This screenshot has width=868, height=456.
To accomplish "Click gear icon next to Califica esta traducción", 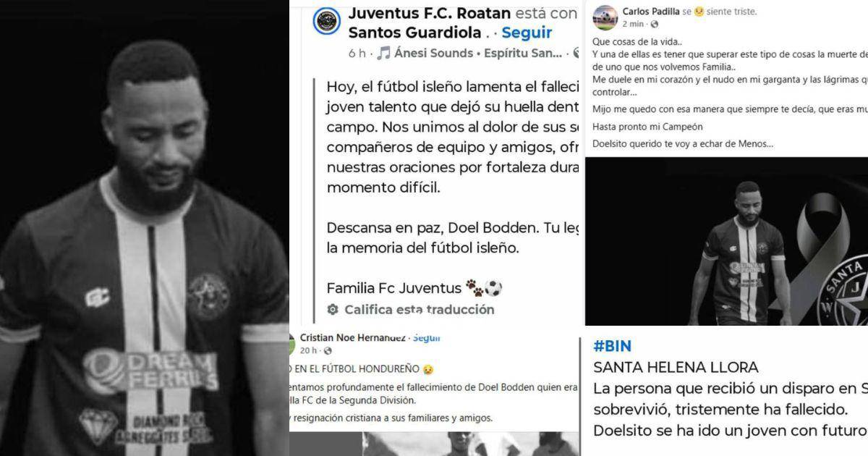I will click(x=333, y=309).
